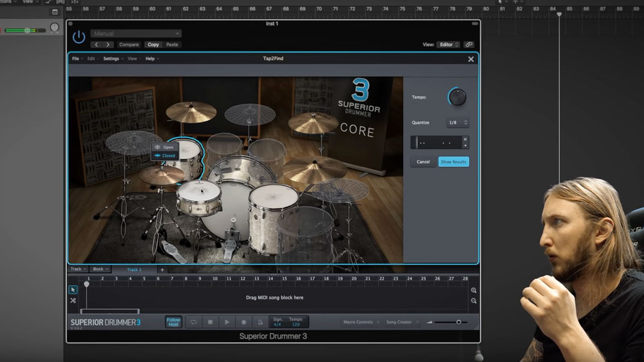Open the View menu in Superior Drummer
644x362 pixels.
click(x=133, y=59)
